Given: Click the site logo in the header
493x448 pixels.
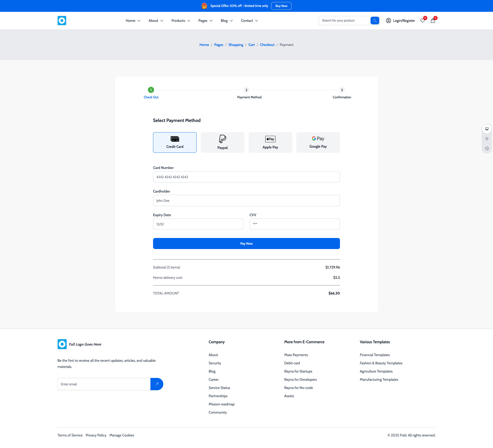Looking at the screenshot, I should [x=62, y=20].
